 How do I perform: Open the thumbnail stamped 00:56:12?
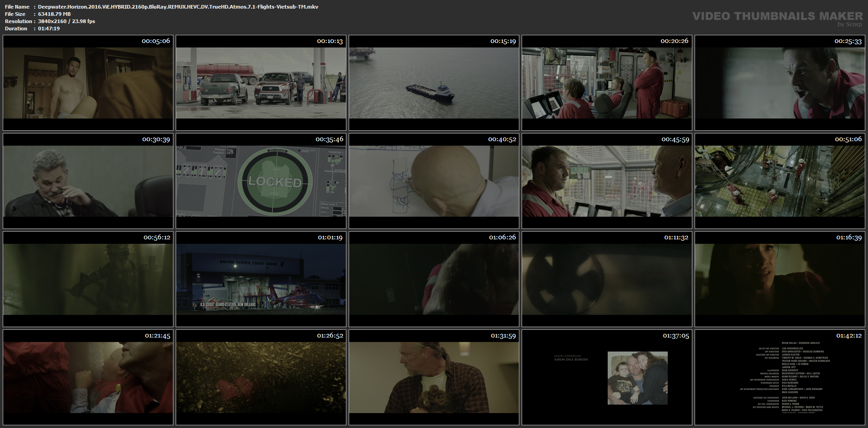(x=88, y=279)
